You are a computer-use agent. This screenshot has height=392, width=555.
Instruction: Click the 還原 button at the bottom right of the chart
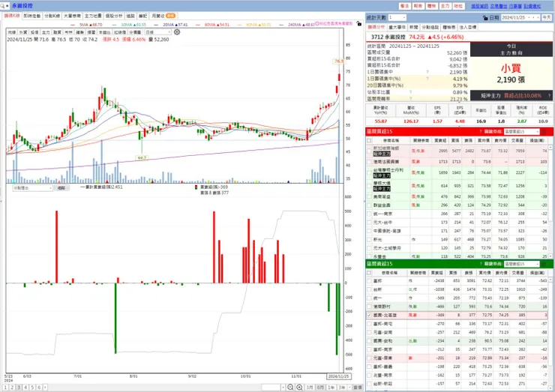[x=358, y=388]
